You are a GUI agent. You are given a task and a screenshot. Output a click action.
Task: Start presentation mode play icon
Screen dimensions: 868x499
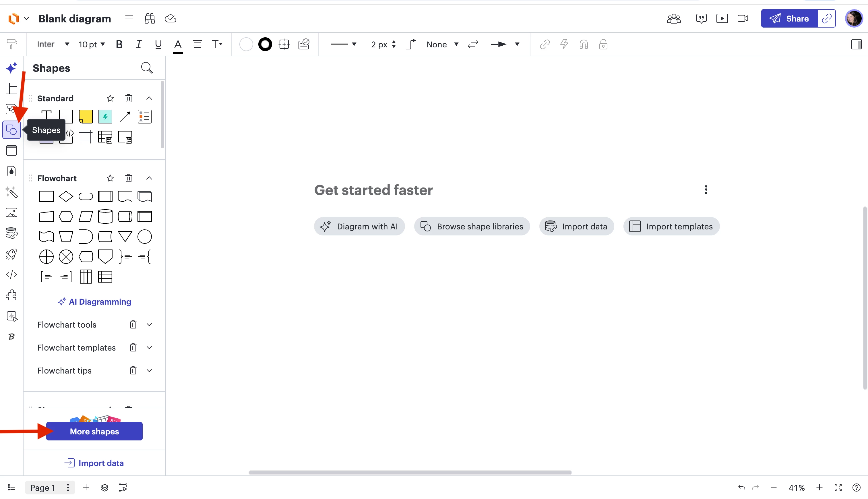pyautogui.click(x=722, y=18)
